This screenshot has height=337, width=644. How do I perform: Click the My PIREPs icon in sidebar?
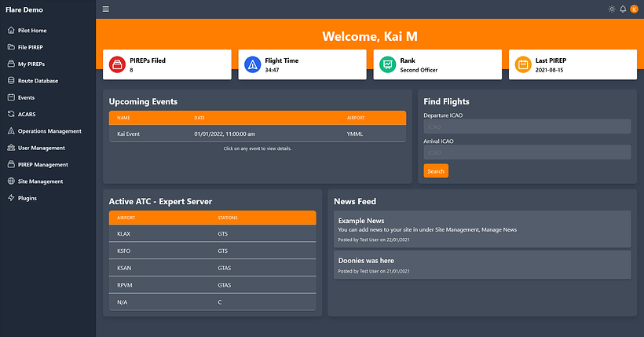point(11,64)
